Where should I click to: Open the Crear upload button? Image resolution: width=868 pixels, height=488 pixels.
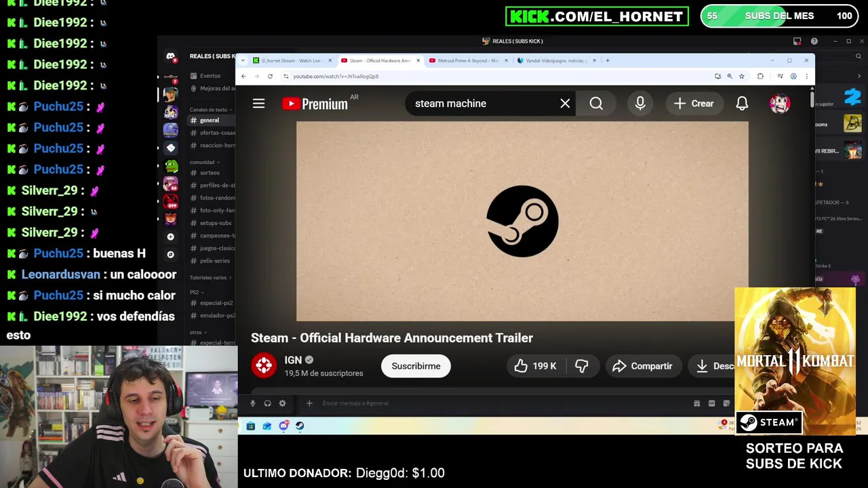coord(694,104)
